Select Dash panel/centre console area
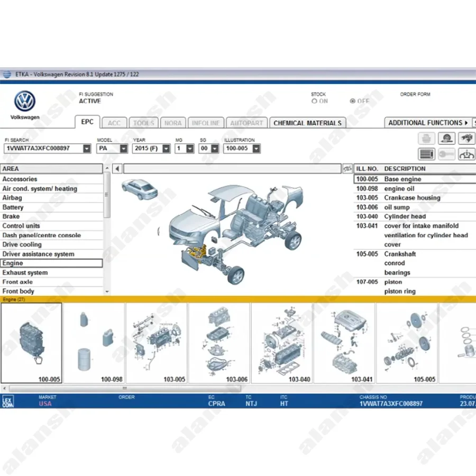 (51, 235)
